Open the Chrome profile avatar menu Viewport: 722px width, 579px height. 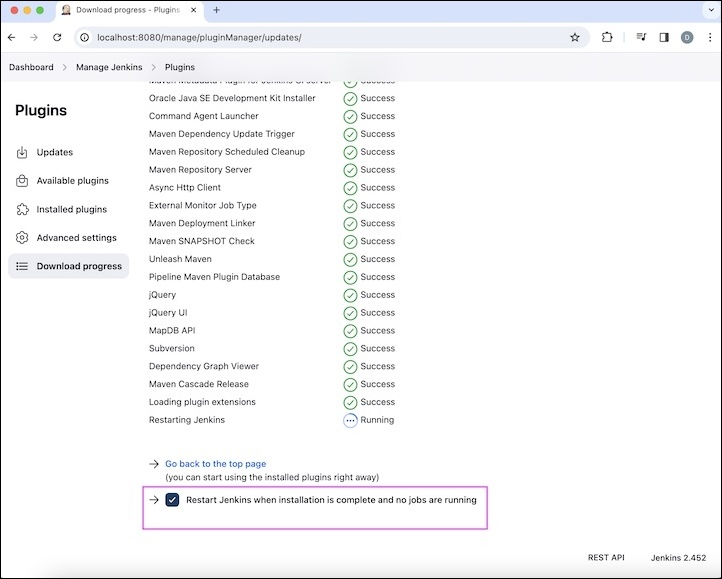(687, 37)
